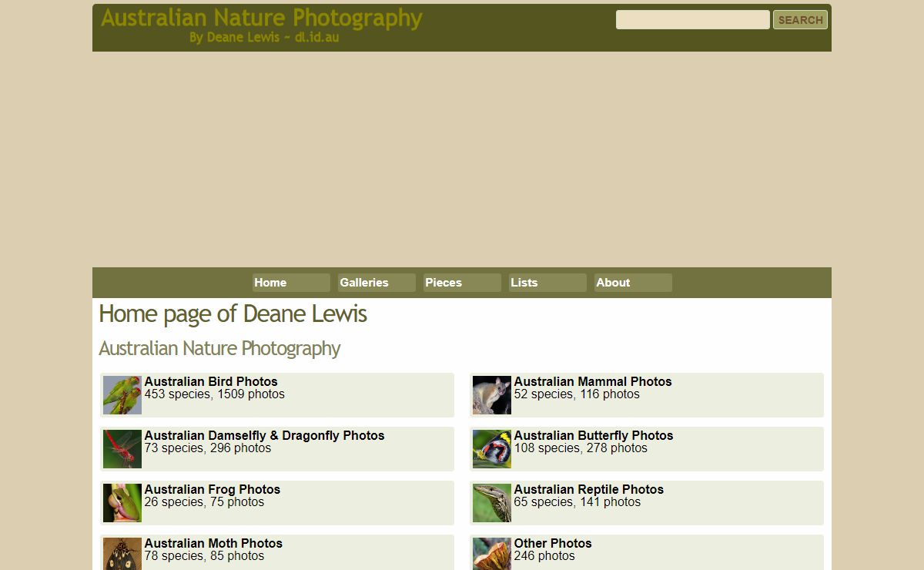Go to the Home menu item
The width and height of the screenshot is (924, 570).
[290, 283]
